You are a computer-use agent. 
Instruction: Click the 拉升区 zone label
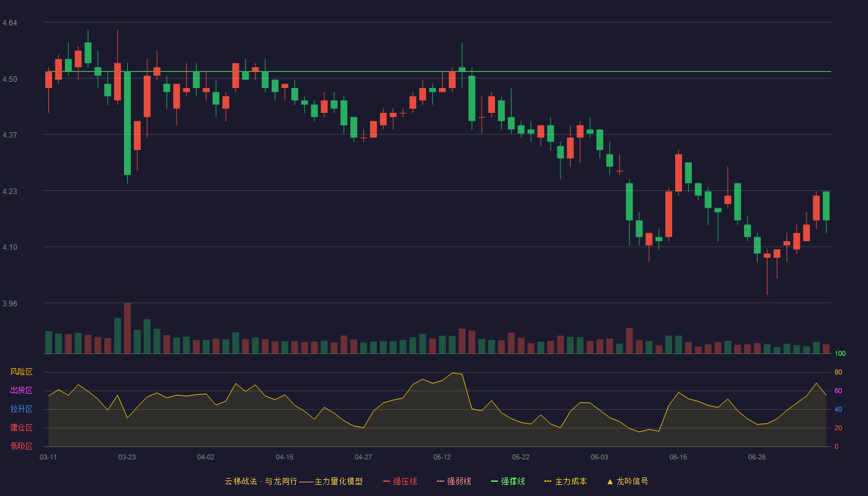(x=21, y=409)
